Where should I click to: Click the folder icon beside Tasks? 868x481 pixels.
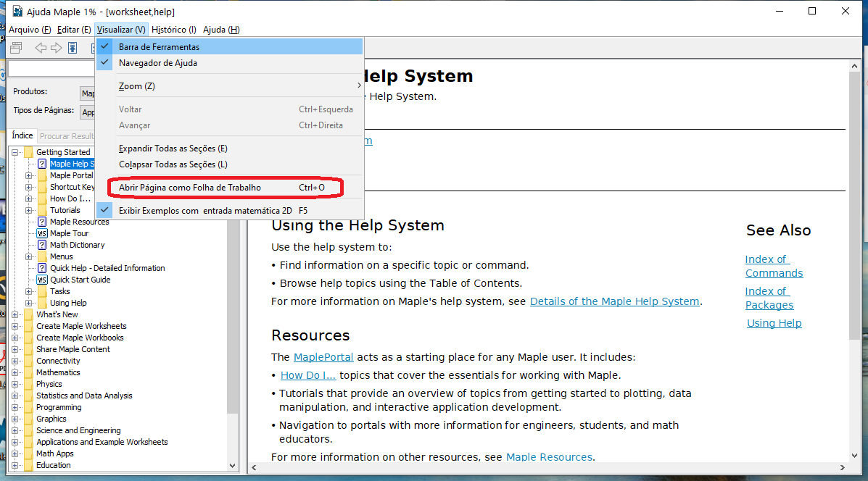(42, 291)
